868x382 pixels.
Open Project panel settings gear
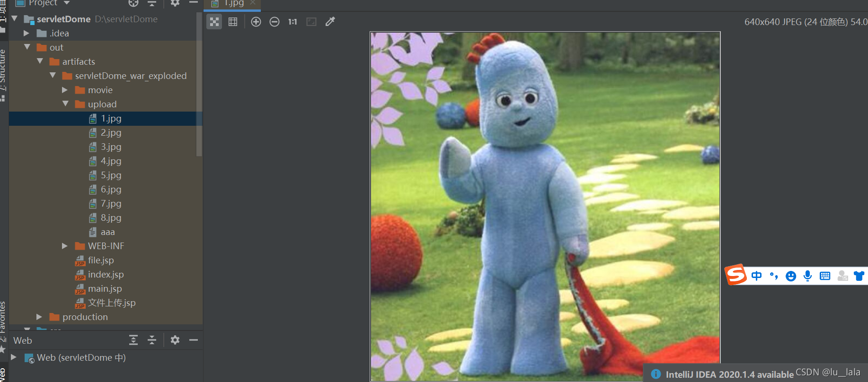(x=175, y=3)
